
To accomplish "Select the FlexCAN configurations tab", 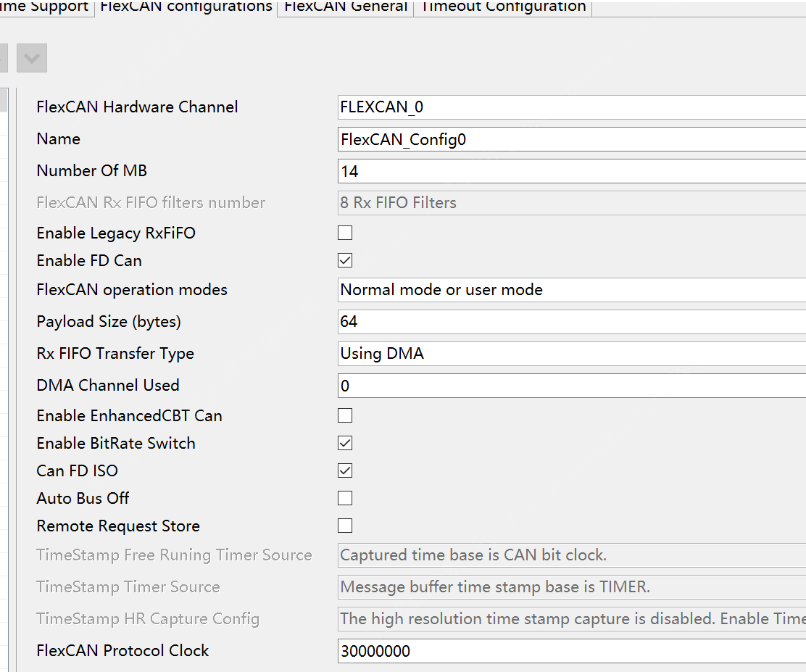I will tap(186, 7).
